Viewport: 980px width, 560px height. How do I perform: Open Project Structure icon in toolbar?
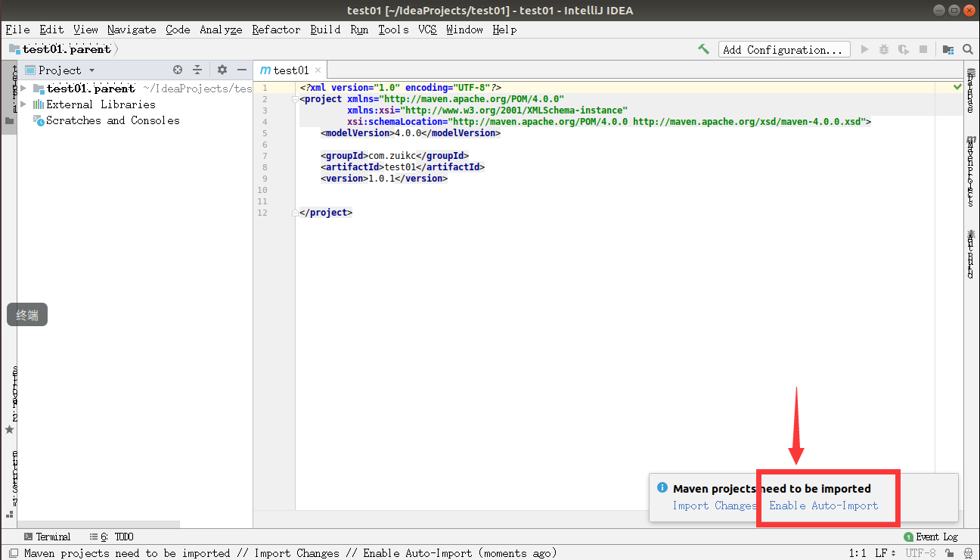pos(948,49)
